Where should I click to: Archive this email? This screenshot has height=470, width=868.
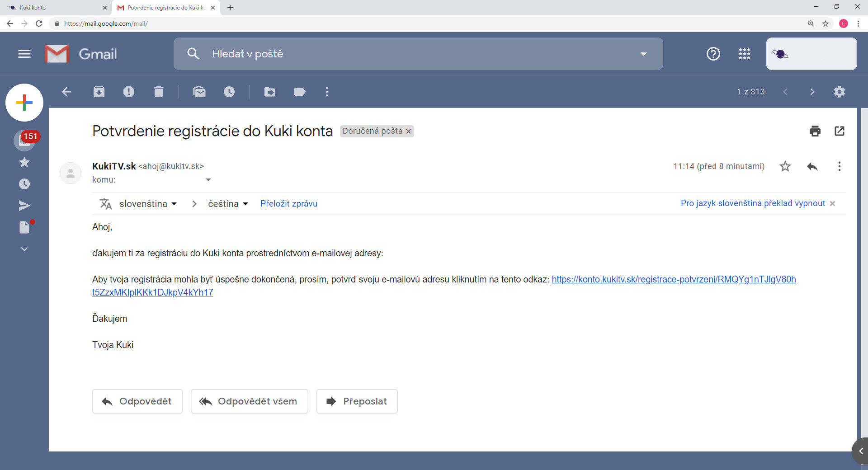[99, 92]
